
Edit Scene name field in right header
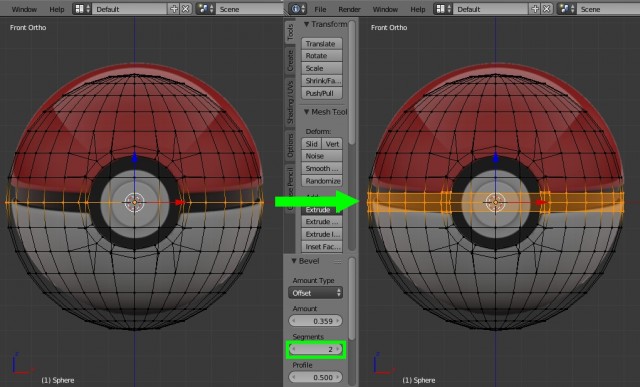(608, 9)
